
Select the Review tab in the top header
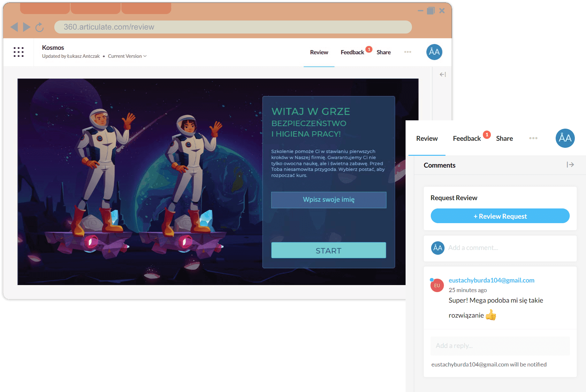(x=319, y=52)
